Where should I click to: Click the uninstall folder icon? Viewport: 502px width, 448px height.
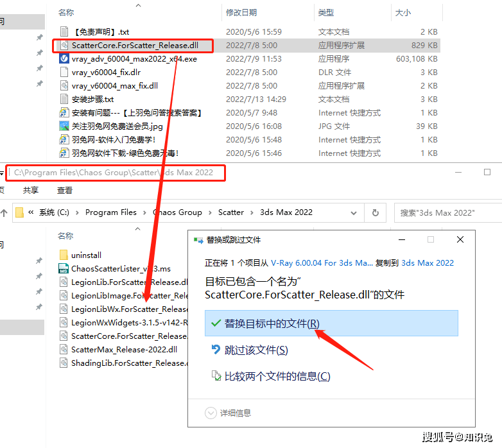tap(64, 255)
